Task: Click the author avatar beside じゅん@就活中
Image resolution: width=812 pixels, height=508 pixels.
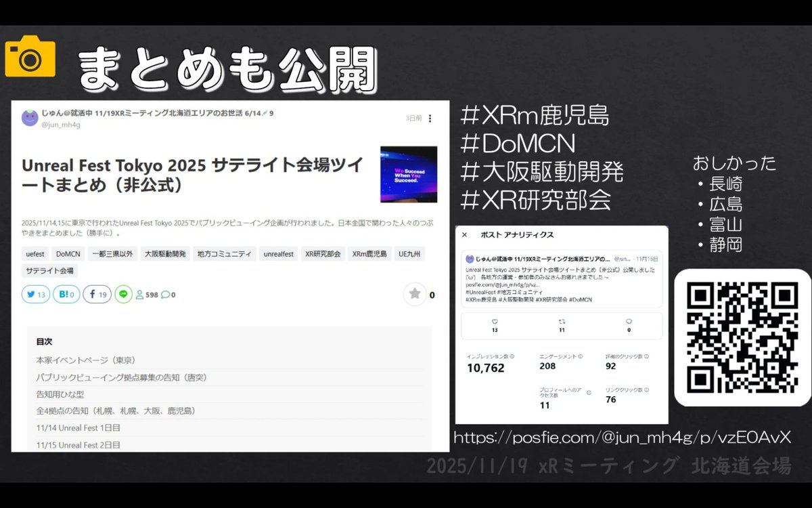Action: click(30, 118)
